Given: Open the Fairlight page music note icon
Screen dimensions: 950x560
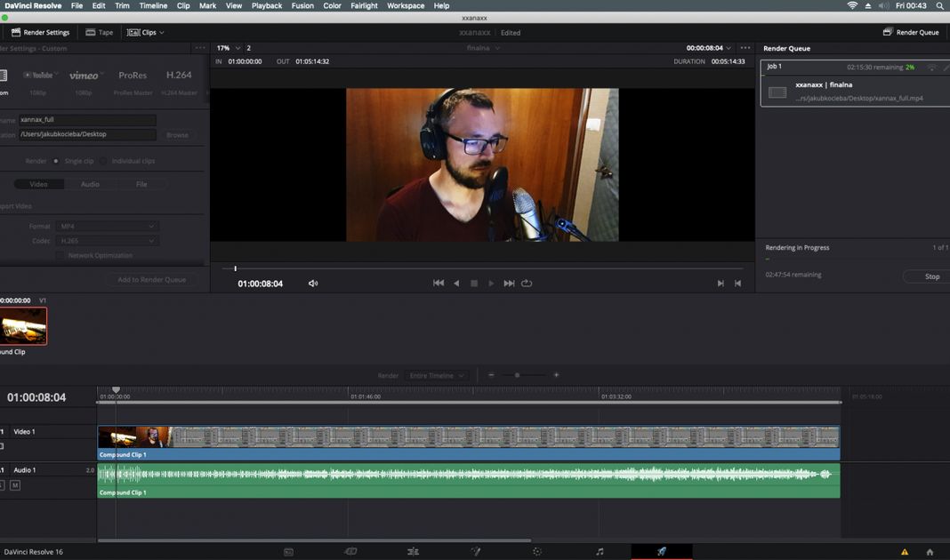Looking at the screenshot, I should pyautogui.click(x=600, y=552).
